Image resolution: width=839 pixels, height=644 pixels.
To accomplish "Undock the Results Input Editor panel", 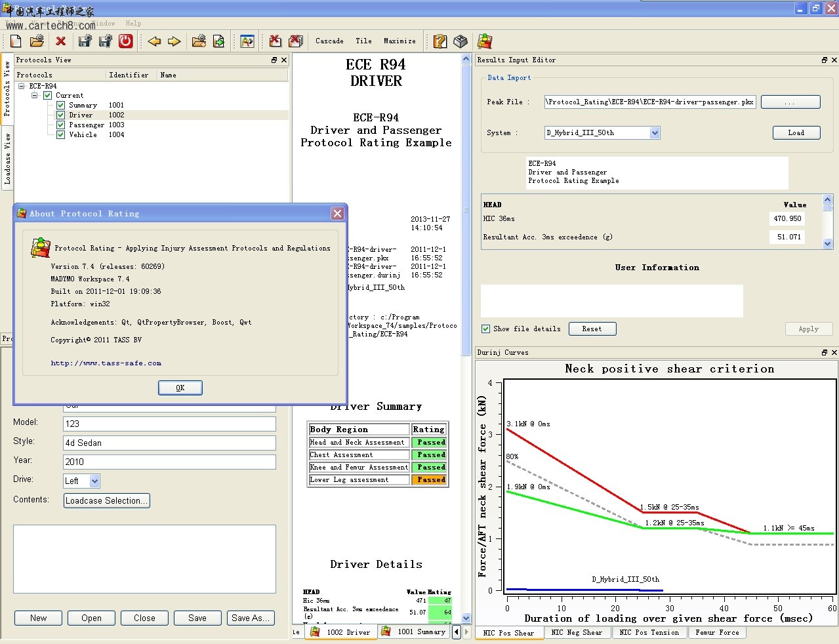I will [x=825, y=60].
